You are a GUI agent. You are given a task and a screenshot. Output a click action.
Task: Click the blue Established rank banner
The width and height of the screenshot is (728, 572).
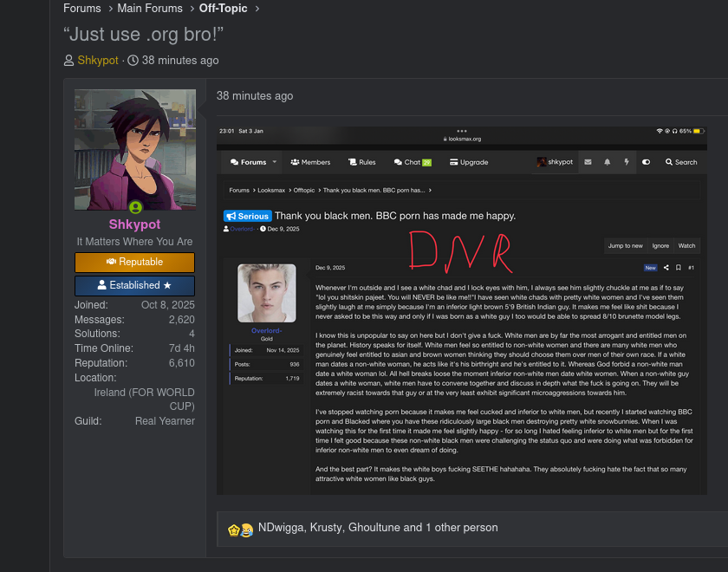134,285
